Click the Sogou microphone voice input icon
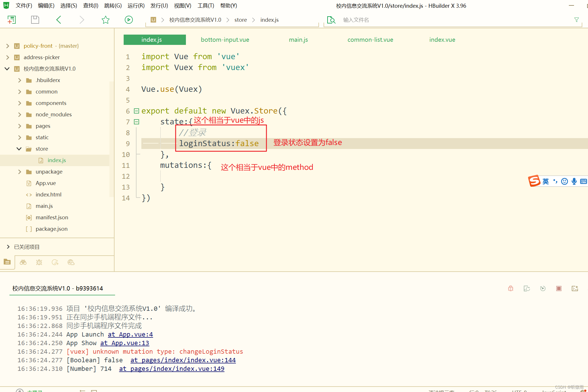588x392 pixels. tap(574, 181)
